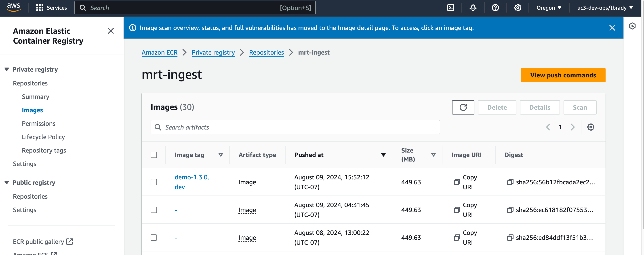This screenshot has width=644, height=255.
Task: Open Permissions in the sidebar
Action: click(38, 124)
